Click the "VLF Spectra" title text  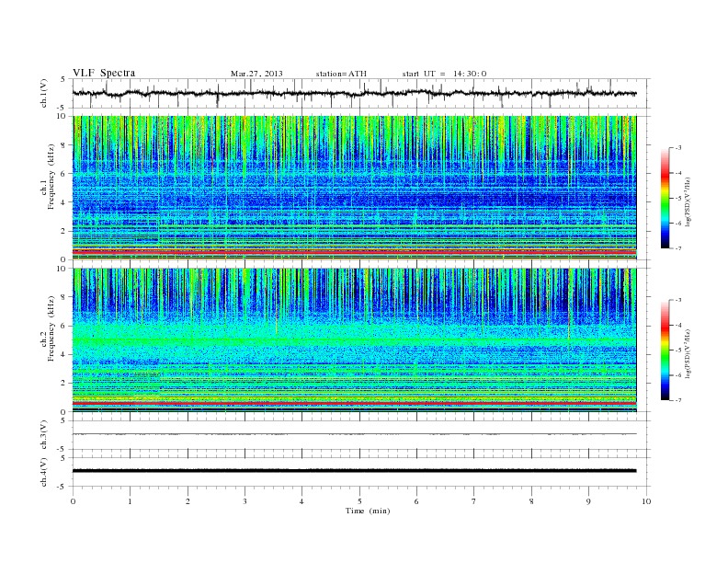point(104,73)
